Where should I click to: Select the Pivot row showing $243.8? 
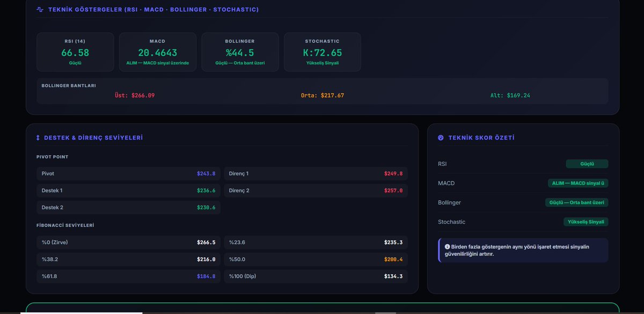[x=128, y=173]
